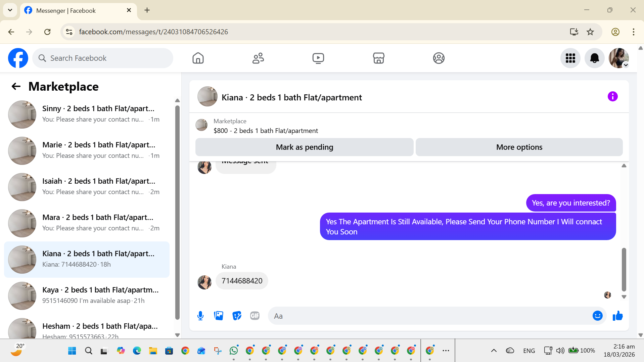
Task: Click the address bar URL
Action: coord(153,32)
